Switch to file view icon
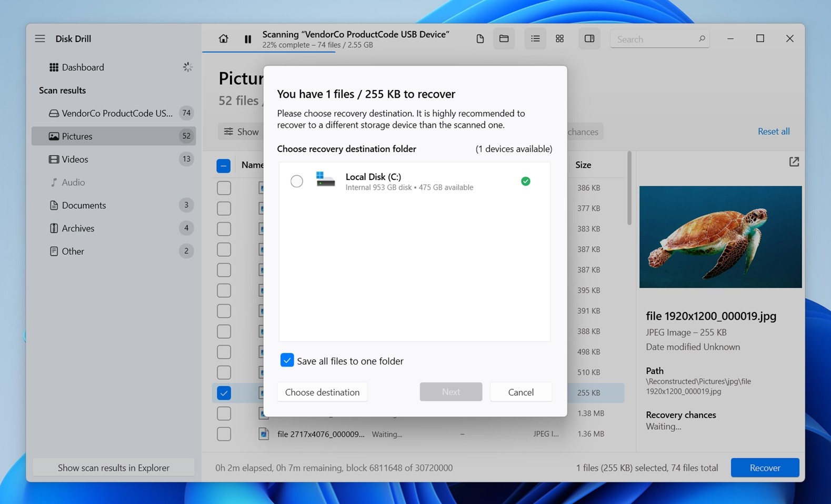This screenshot has height=504, width=831. [479, 39]
